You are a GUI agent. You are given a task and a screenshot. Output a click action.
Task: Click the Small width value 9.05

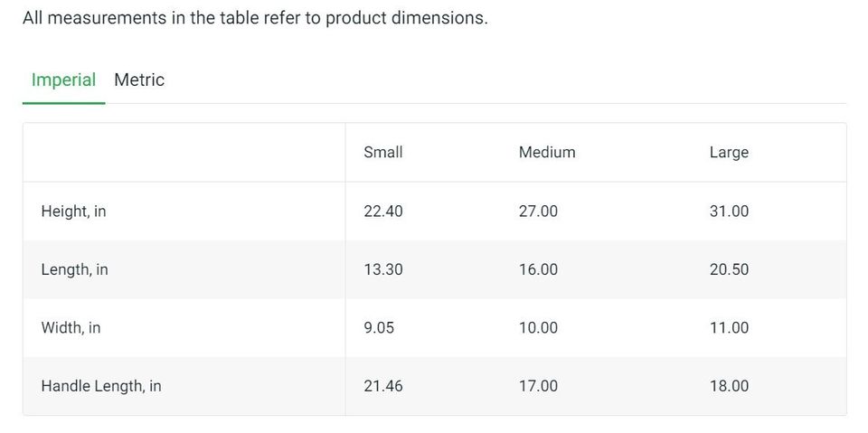point(379,327)
